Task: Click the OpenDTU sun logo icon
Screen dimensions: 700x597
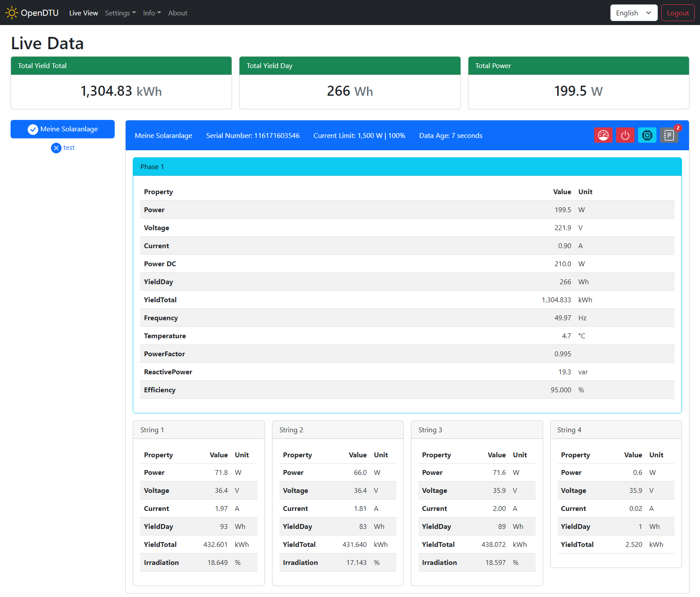Action: coord(11,13)
